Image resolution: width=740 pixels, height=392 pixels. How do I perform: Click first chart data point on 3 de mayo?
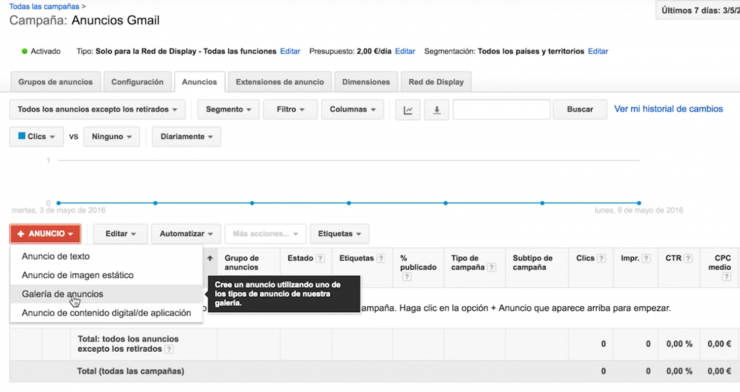(59, 203)
